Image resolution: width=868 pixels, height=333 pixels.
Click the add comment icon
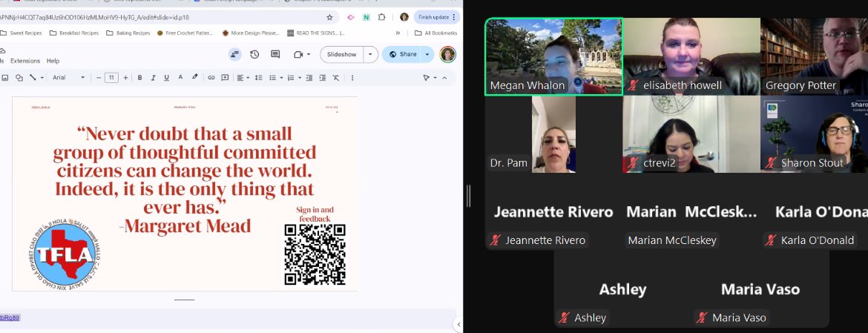tap(226, 78)
